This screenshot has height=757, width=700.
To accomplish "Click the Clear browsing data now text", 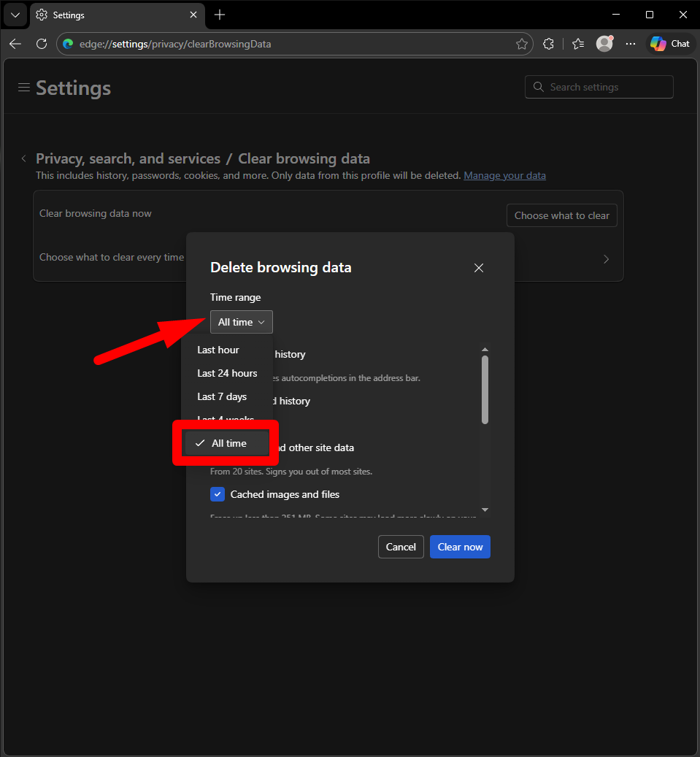I will pos(95,213).
